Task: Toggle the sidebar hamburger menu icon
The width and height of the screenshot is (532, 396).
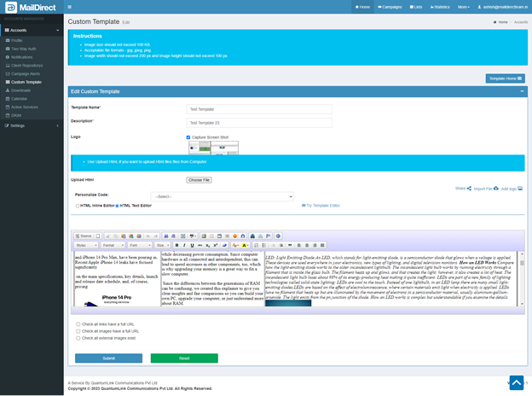Action: pyautogui.click(x=70, y=7)
